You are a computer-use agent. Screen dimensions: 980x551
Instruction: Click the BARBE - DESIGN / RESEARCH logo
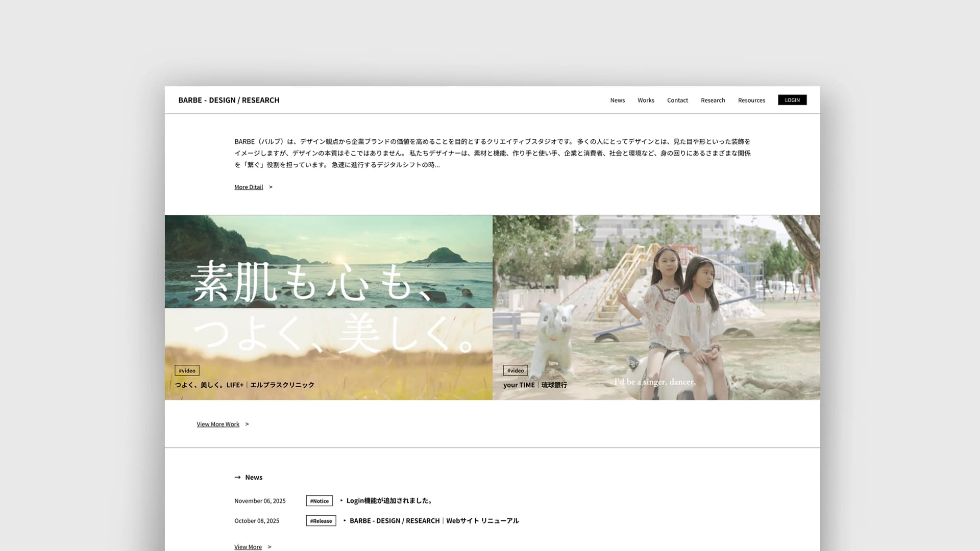coord(229,100)
